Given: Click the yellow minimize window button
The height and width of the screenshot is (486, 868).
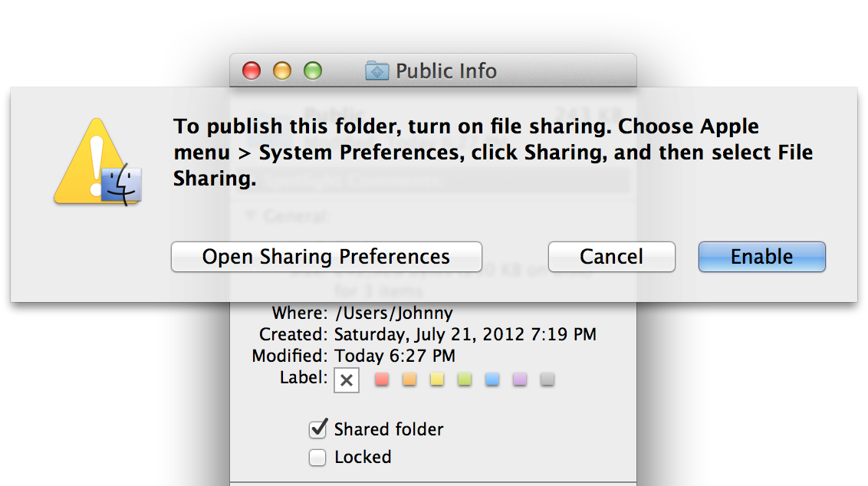Looking at the screenshot, I should coord(281,71).
